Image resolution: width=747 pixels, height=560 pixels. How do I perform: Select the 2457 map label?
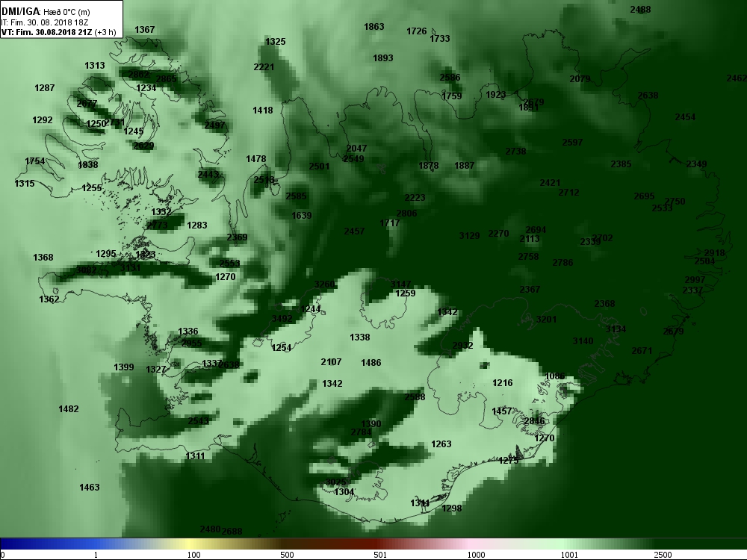(354, 231)
